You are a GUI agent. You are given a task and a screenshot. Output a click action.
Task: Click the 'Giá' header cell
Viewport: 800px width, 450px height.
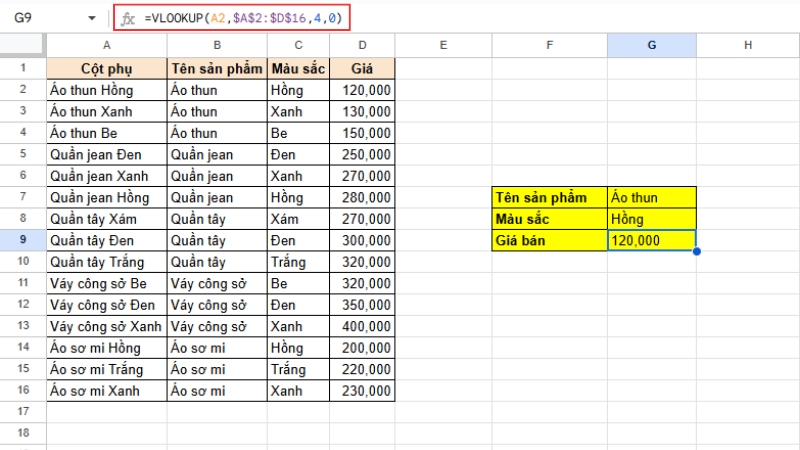[362, 68]
